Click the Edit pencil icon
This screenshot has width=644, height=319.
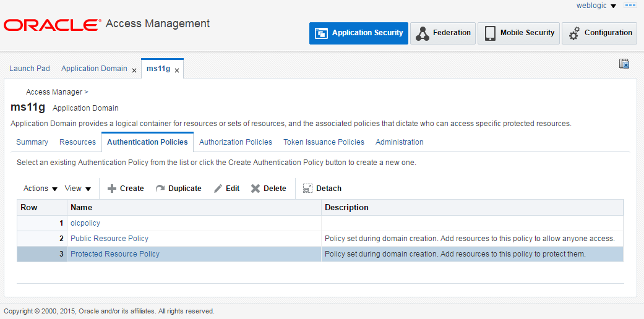click(x=218, y=189)
